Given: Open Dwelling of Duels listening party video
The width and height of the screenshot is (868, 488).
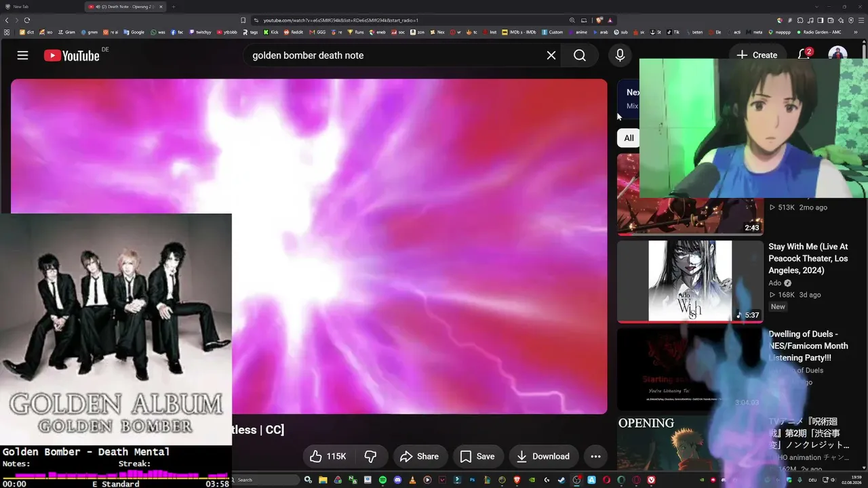Looking at the screenshot, I should coord(808,346).
